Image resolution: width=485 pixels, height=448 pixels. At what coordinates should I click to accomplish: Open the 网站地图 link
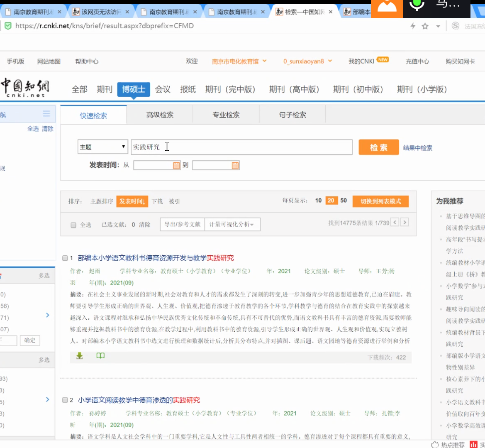(x=49, y=61)
